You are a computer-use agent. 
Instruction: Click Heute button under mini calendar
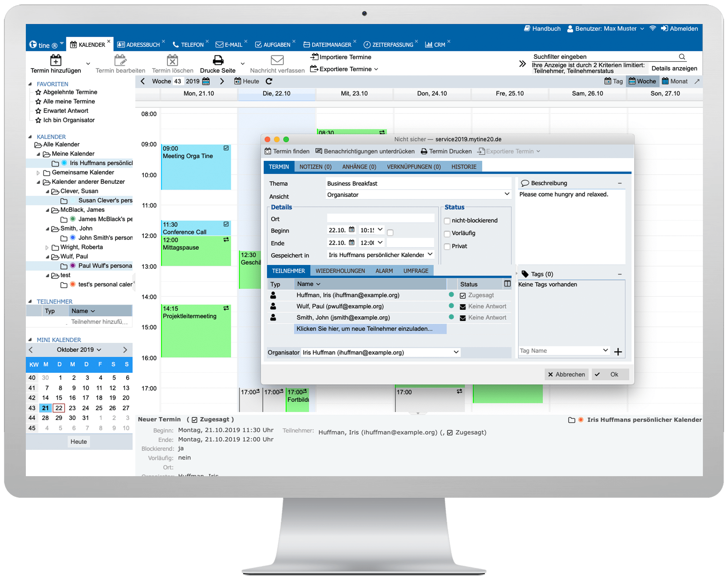(x=79, y=442)
